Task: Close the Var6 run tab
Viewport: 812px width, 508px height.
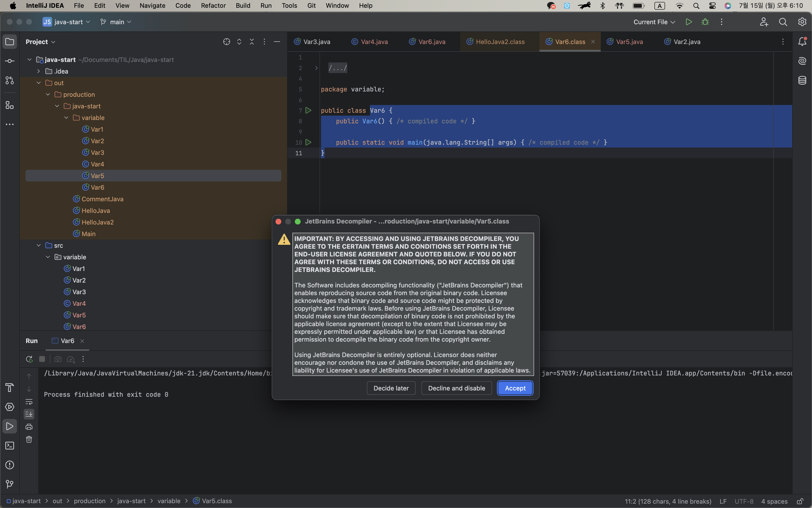Action: [x=82, y=341]
